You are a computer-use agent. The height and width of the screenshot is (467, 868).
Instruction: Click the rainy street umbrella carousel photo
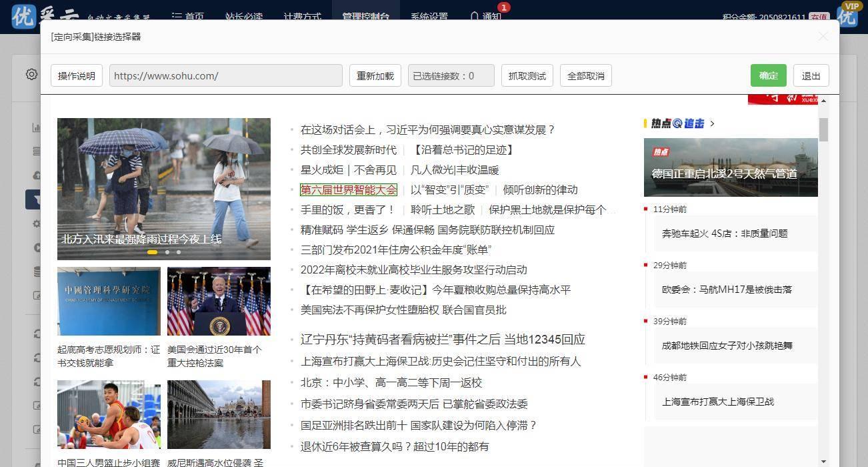pos(164,189)
